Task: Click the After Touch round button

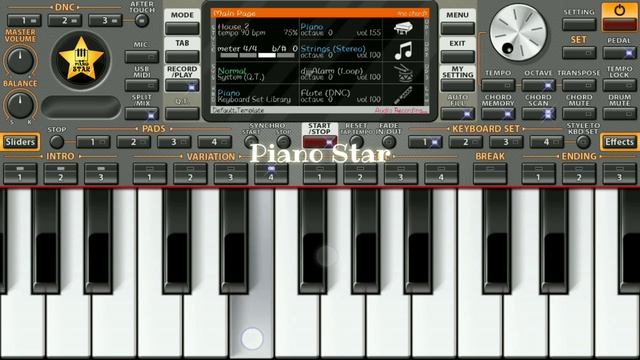Action: coord(142,20)
